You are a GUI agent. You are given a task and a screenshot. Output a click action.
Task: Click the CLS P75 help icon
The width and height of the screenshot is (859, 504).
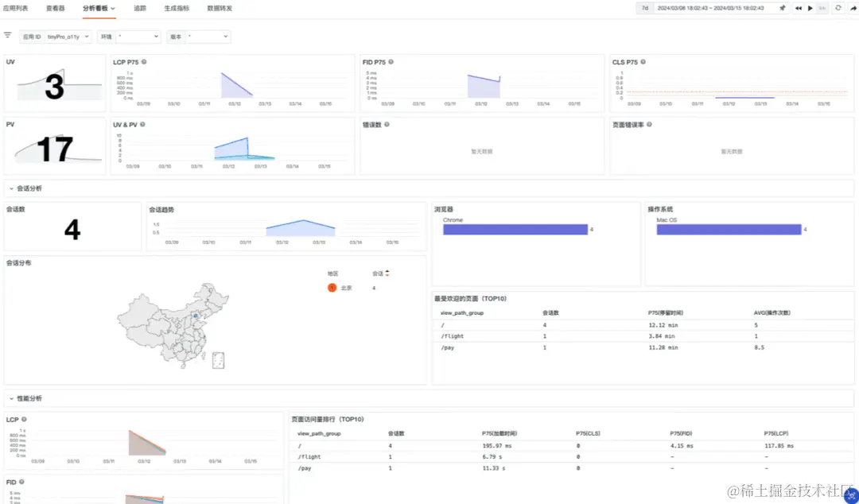[643, 62]
